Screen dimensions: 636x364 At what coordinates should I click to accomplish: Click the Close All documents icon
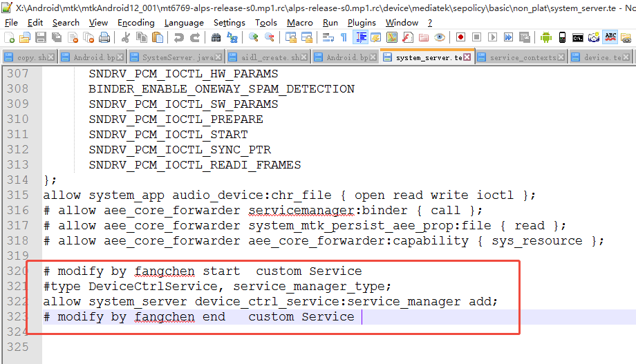coord(88,38)
